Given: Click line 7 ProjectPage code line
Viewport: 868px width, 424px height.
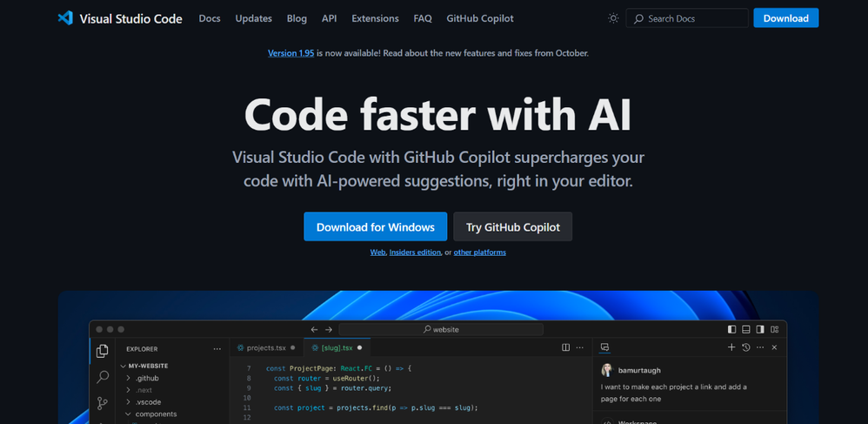Looking at the screenshot, I should [339, 368].
